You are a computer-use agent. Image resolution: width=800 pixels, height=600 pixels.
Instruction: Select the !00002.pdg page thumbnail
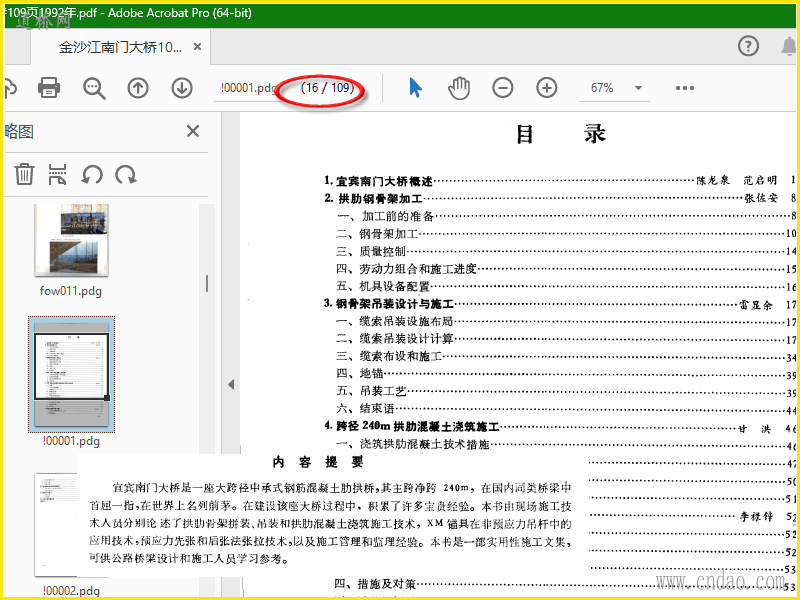56,524
